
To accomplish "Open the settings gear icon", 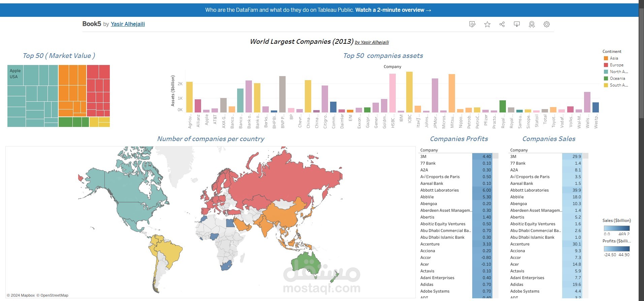I will click(546, 24).
